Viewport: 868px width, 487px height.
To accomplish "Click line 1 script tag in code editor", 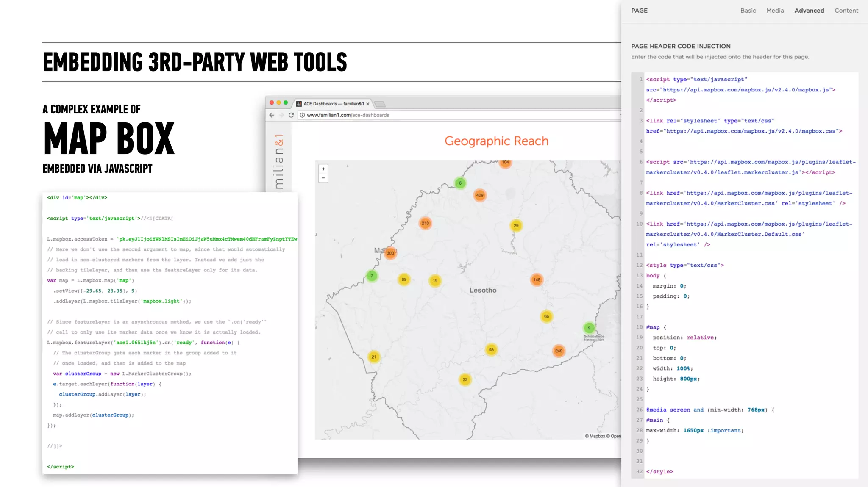I will (696, 80).
